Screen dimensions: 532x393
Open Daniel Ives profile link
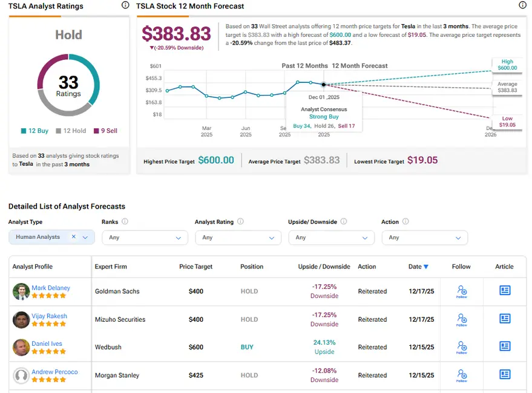click(x=47, y=343)
